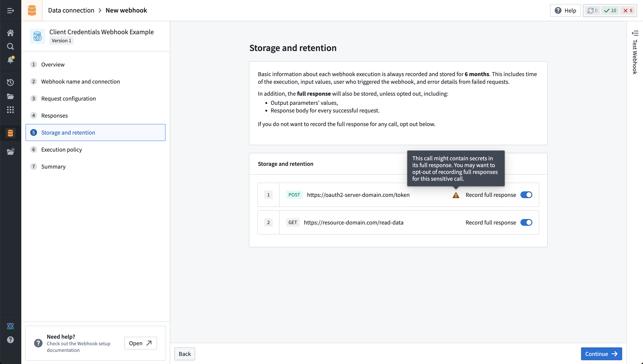Click the Overview step 1 item
The image size is (643, 364).
point(53,64)
